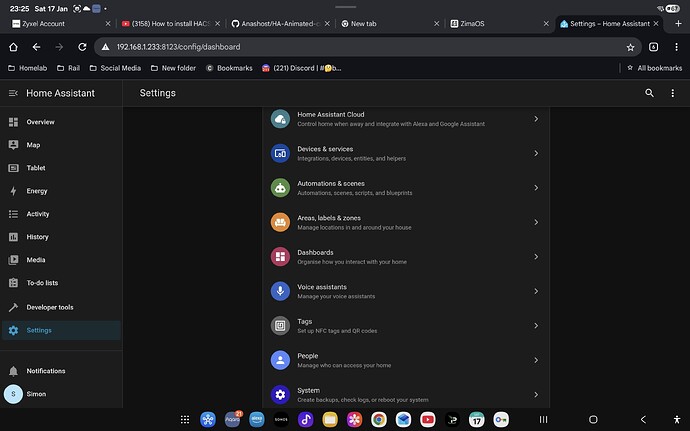Search settings with magnifier icon
The height and width of the screenshot is (431, 690).
[649, 93]
